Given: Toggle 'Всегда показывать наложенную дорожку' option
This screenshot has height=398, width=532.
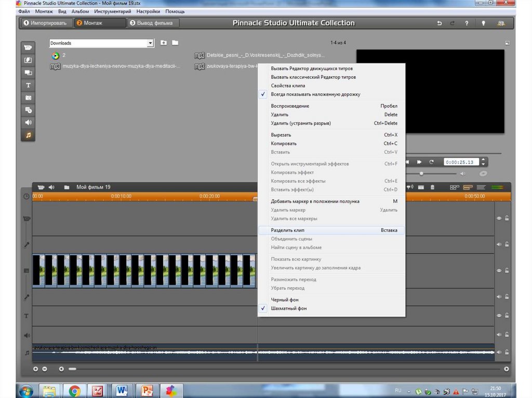Looking at the screenshot, I should point(315,94).
